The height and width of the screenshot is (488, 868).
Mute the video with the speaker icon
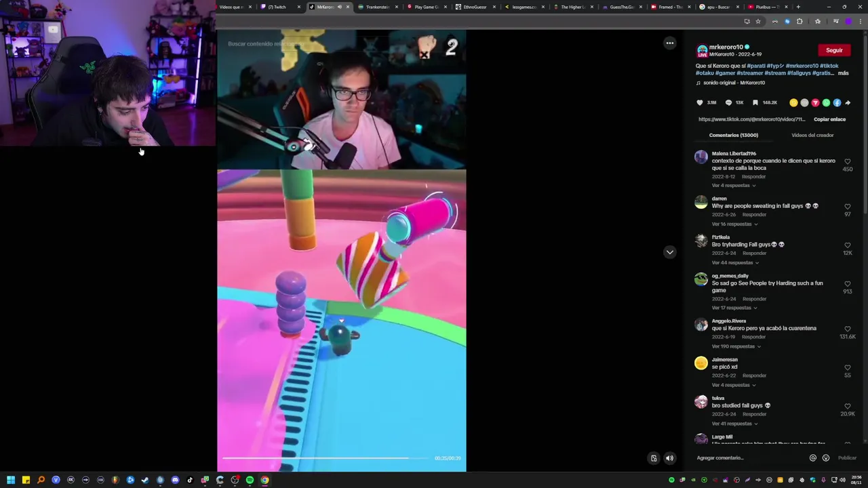(x=669, y=458)
